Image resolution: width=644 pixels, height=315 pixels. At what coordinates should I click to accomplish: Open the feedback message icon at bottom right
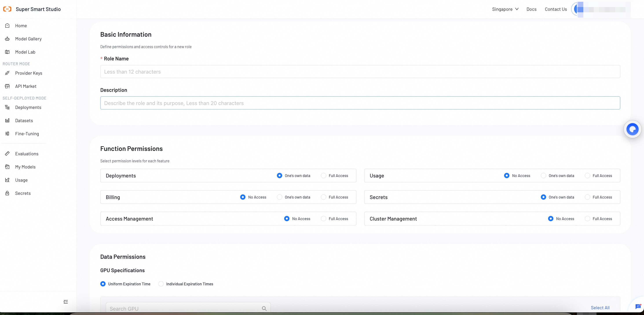click(x=638, y=306)
